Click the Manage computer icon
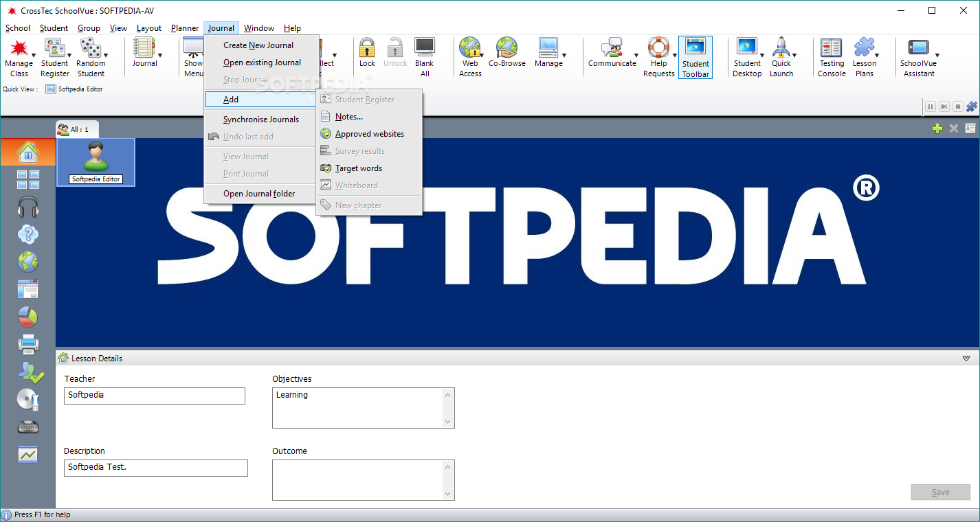980x522 pixels. [x=548, y=53]
